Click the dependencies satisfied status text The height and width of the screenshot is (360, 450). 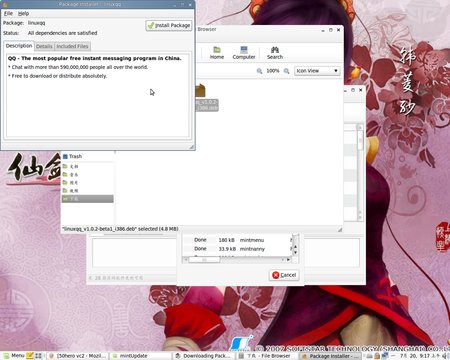pyautogui.click(x=63, y=33)
